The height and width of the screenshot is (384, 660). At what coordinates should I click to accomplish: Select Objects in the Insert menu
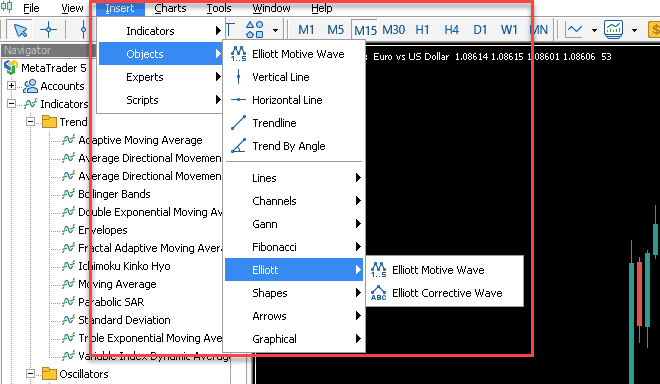pyautogui.click(x=160, y=54)
